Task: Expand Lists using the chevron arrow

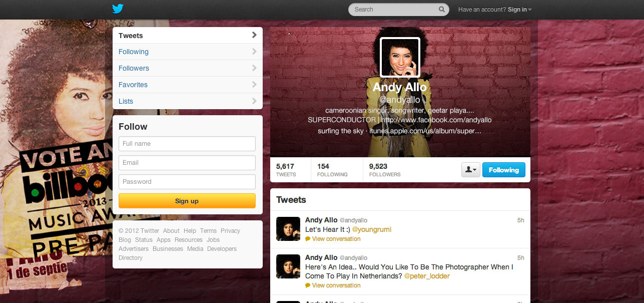Action: (254, 101)
